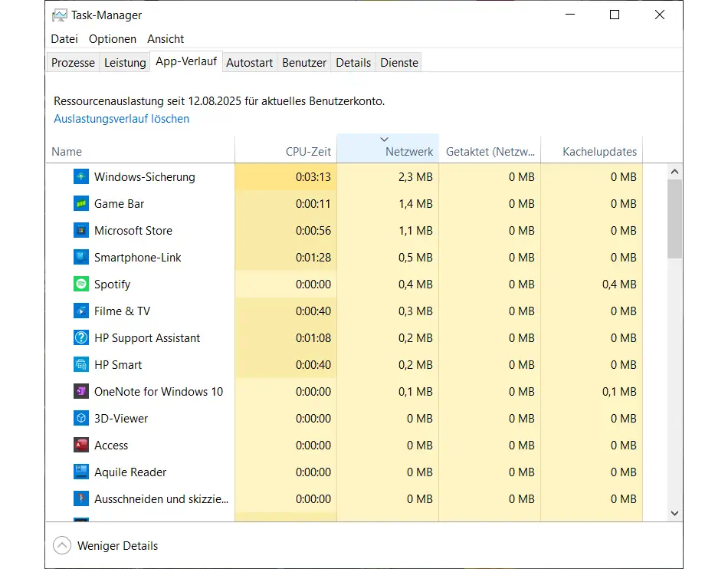The image size is (728, 569).
Task: Switch to the Leistung tab
Action: click(125, 63)
